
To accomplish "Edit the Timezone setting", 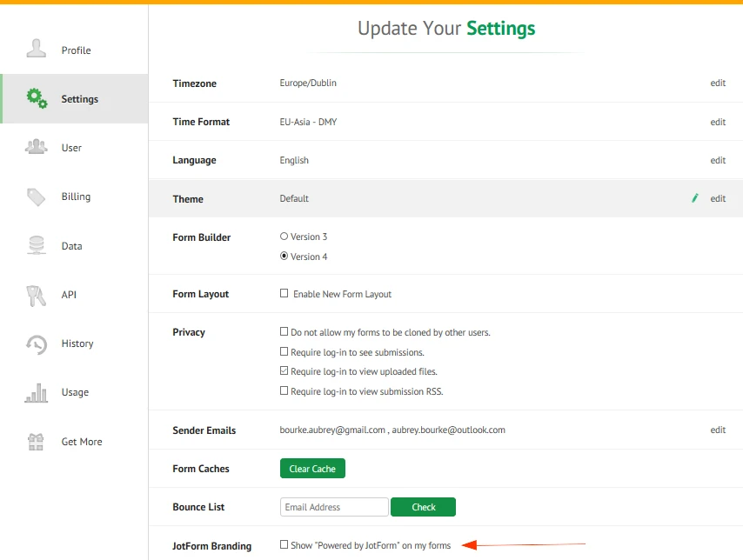I will click(x=718, y=83).
